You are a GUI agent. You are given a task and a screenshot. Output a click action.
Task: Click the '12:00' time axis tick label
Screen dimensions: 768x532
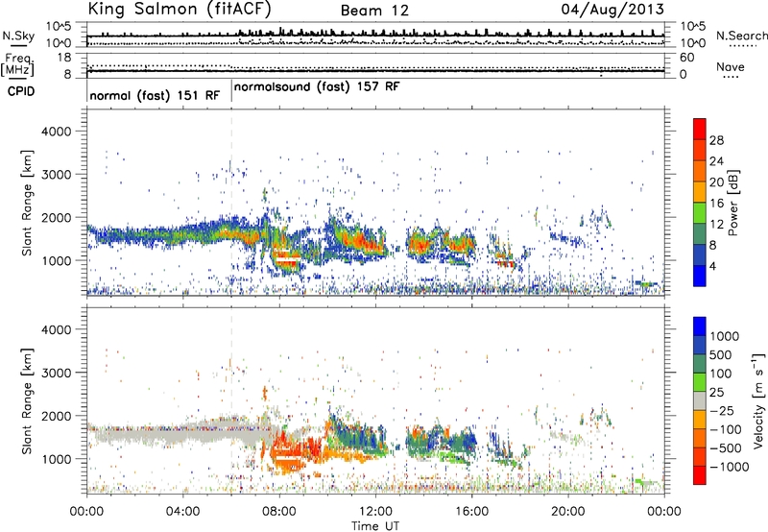coord(375,512)
